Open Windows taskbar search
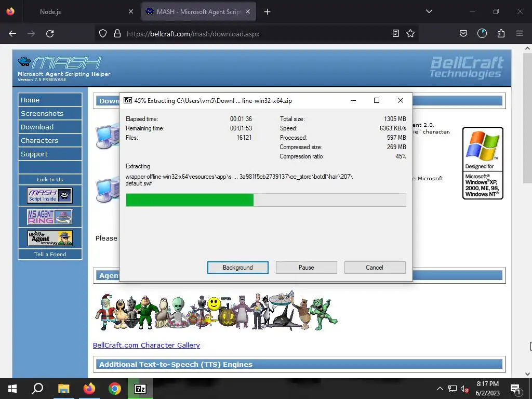The height and width of the screenshot is (399, 532). [x=37, y=389]
